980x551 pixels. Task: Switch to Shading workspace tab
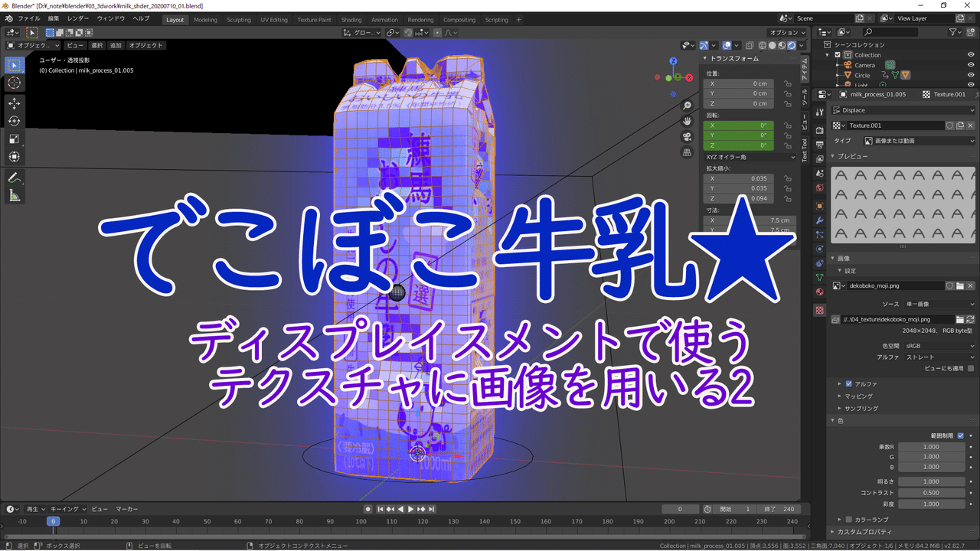pos(351,20)
